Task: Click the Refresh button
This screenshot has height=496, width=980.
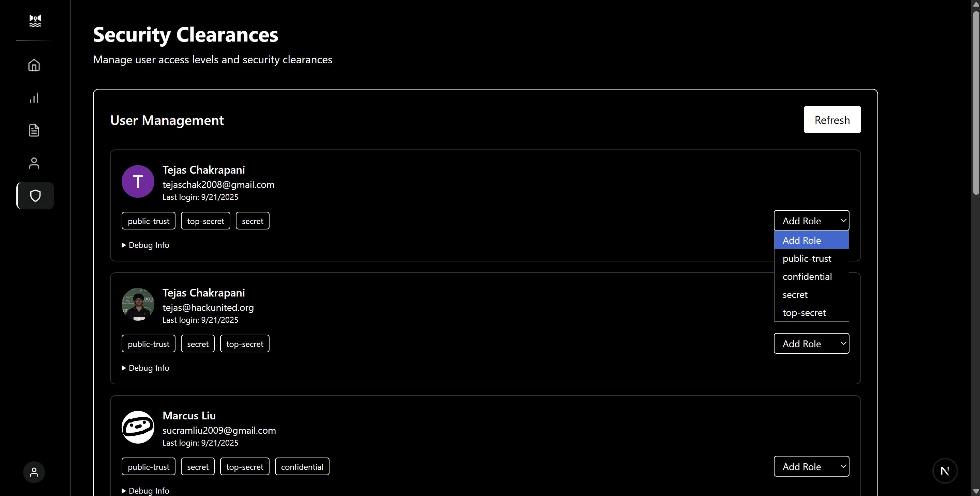Action: tap(832, 120)
